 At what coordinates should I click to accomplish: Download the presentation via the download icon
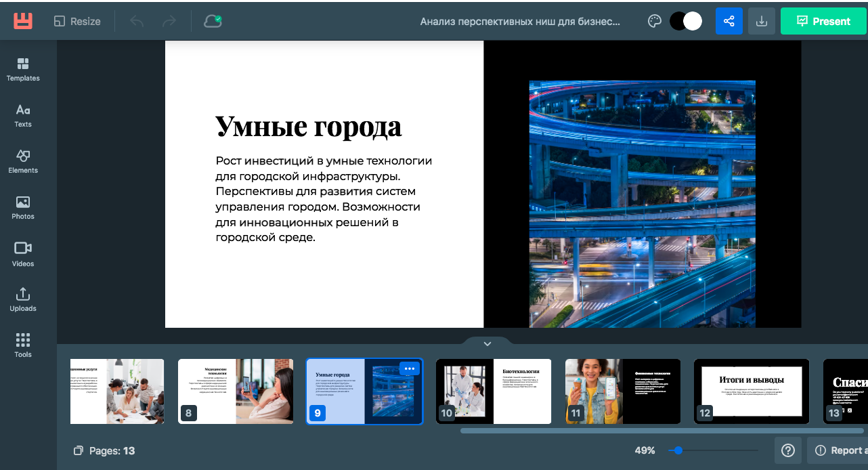tap(761, 21)
